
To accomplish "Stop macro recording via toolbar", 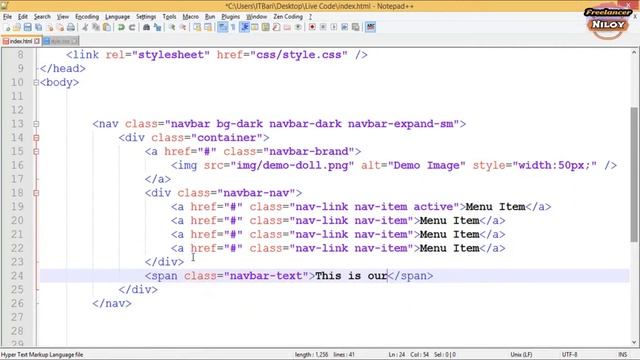I will tap(323, 27).
